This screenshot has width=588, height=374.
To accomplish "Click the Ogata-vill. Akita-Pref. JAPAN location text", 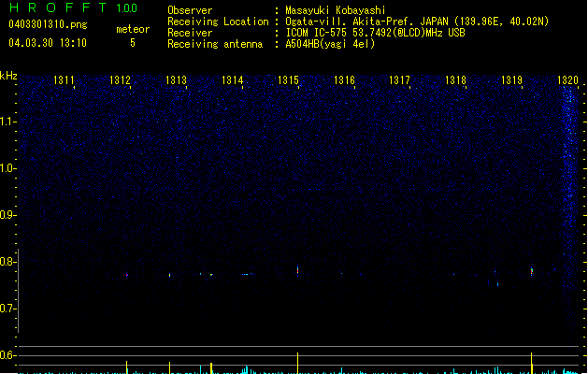I will pos(417,22).
